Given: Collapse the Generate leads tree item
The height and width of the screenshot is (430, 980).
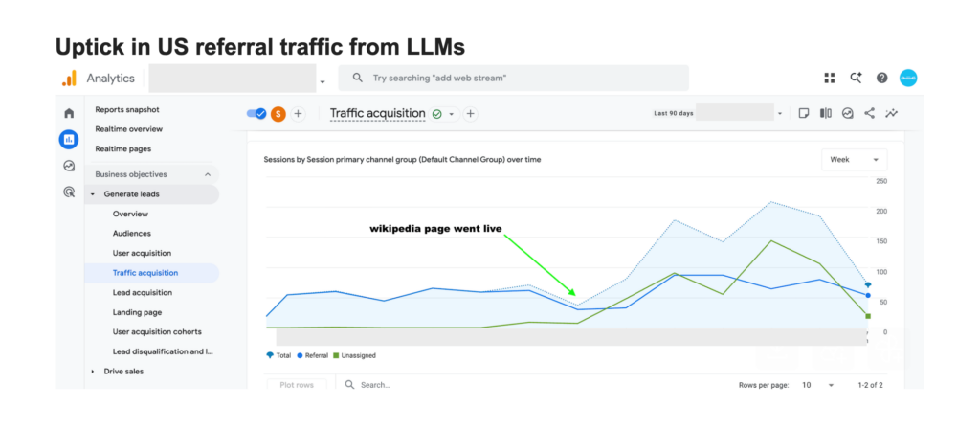Looking at the screenshot, I should click(93, 194).
